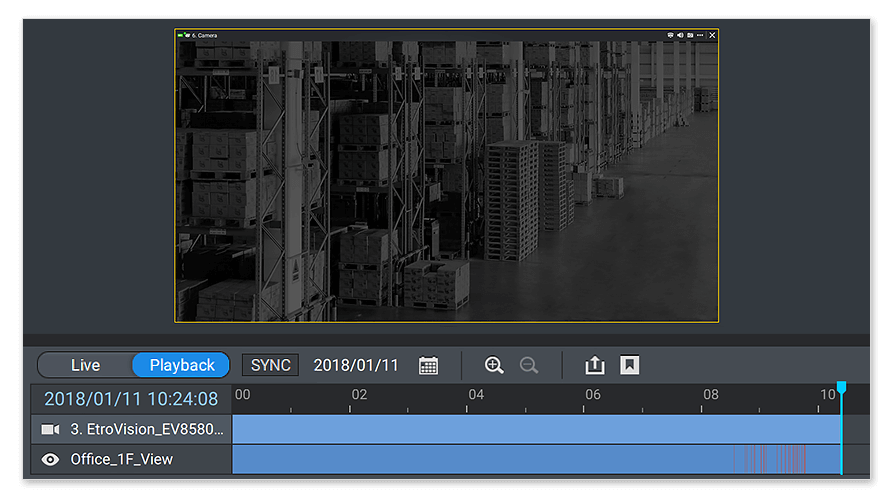Click the blue timeline playhead marker
The height and width of the screenshot is (500, 890).
[841, 387]
